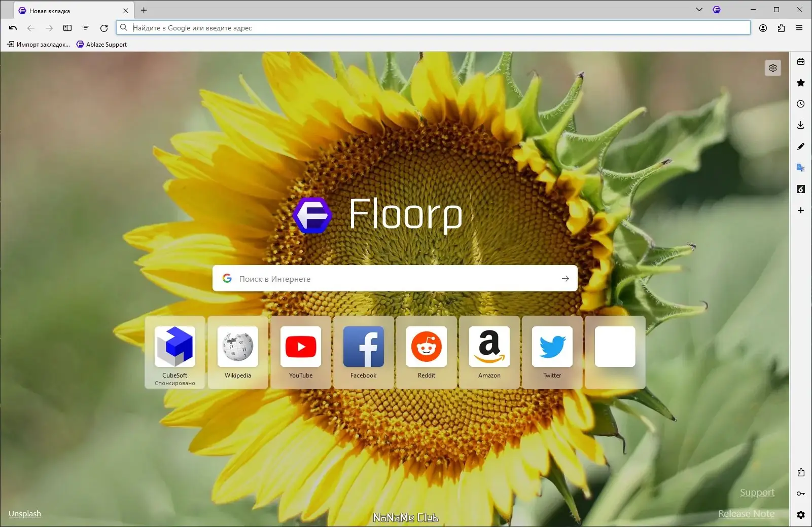Open the black number-six sidebar panel icon
Image resolution: width=812 pixels, height=527 pixels.
801,189
